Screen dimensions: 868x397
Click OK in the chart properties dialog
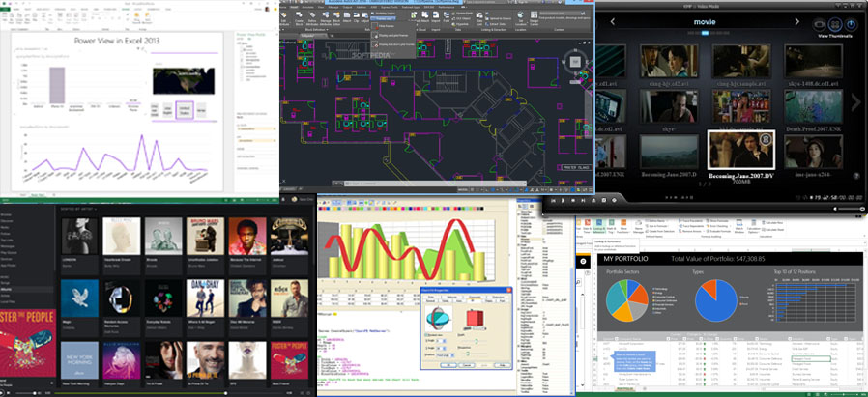click(x=448, y=365)
